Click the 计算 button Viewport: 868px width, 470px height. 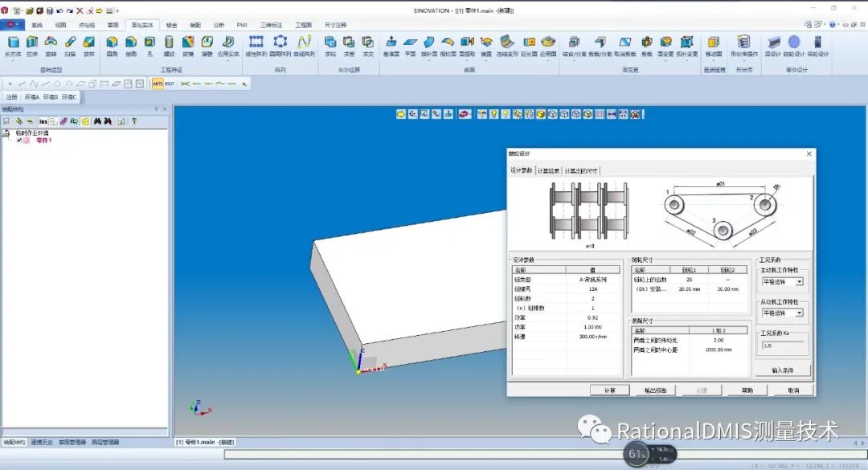[609, 390]
